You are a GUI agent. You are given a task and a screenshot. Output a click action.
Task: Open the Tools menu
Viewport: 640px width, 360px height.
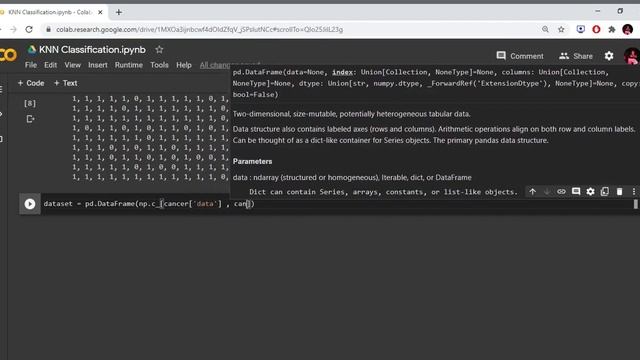[x=159, y=65]
